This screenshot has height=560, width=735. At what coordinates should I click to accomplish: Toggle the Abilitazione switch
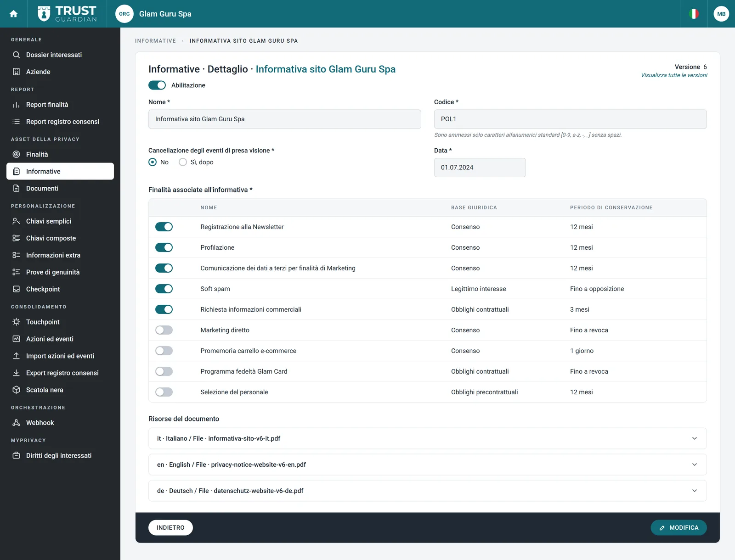[157, 85]
